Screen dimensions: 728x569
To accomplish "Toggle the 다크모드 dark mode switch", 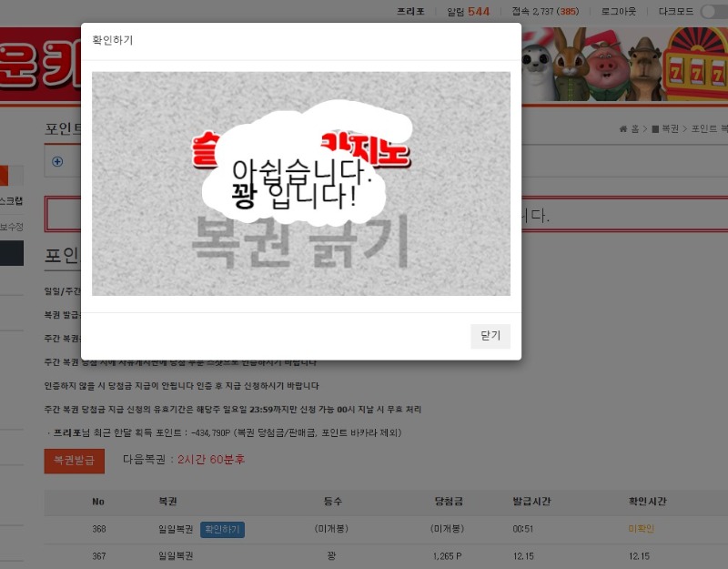I will (x=713, y=11).
